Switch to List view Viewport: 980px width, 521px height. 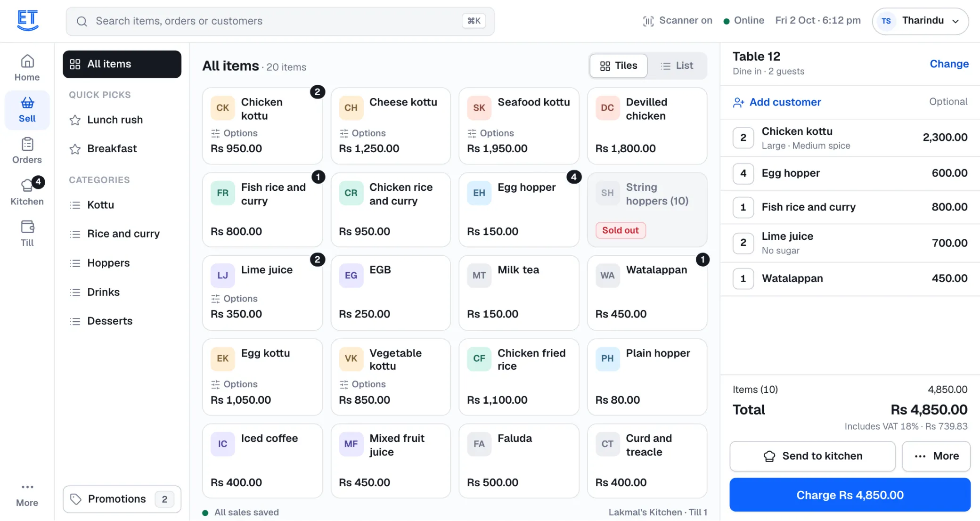tap(677, 65)
